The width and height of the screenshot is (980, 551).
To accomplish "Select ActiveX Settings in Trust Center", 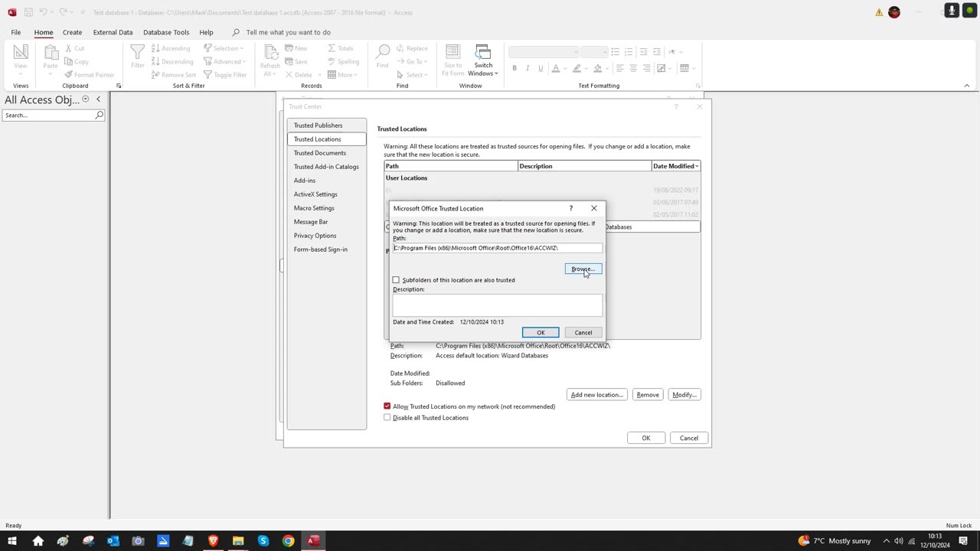I will click(326, 194).
